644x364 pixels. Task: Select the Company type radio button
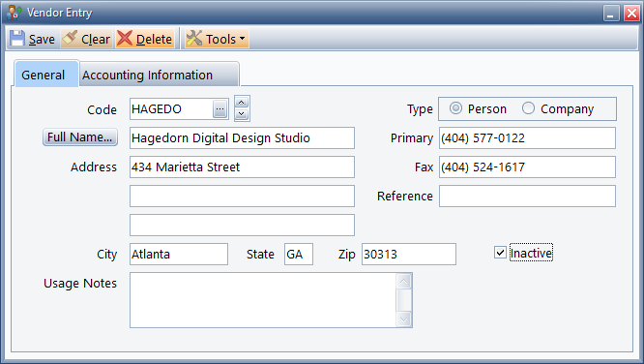pyautogui.click(x=528, y=108)
